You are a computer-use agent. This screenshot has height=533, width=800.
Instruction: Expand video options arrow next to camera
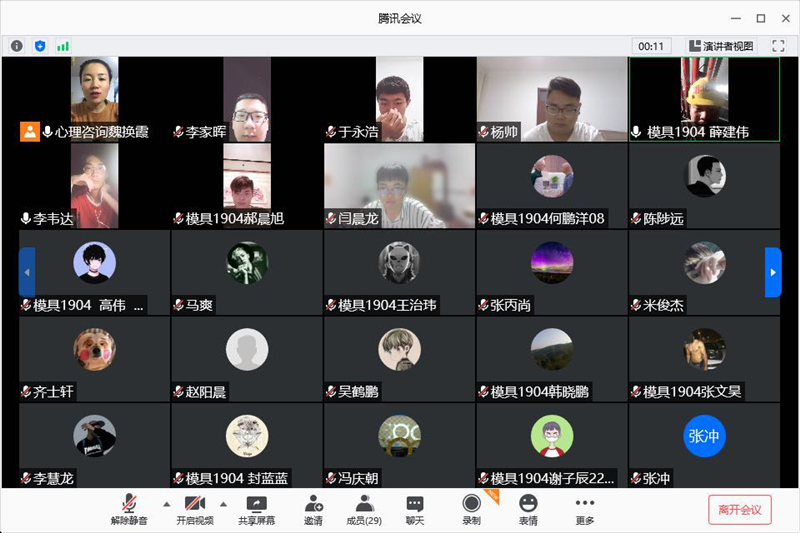tap(223, 504)
